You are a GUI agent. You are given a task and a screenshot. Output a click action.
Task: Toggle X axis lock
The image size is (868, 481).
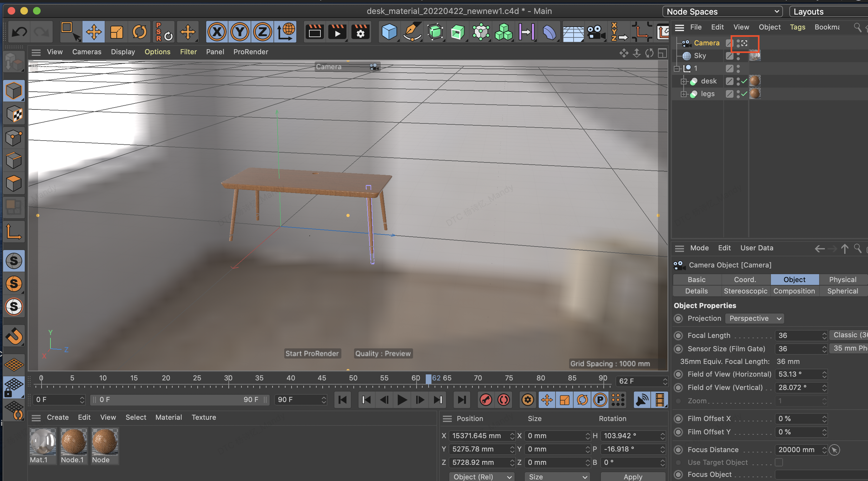point(217,32)
